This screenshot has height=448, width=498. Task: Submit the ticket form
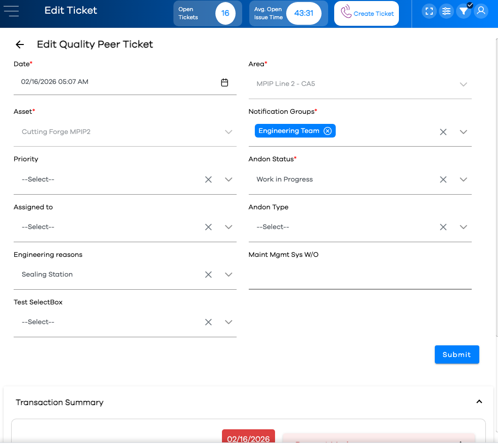(457, 354)
